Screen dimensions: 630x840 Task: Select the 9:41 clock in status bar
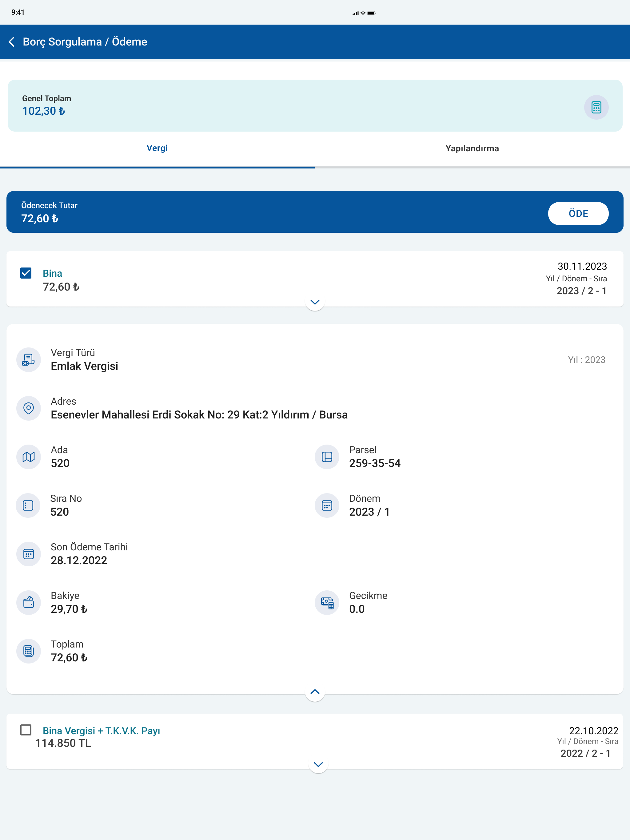(18, 13)
